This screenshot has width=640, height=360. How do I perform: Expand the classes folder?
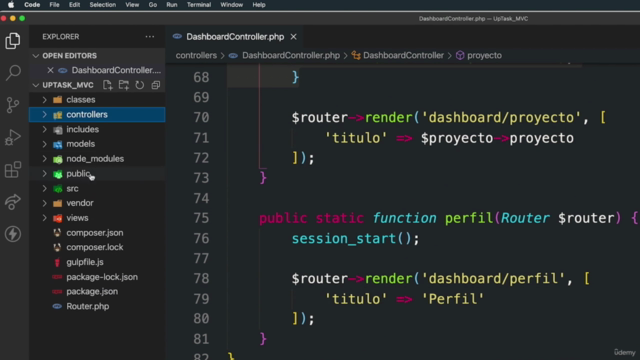point(44,100)
